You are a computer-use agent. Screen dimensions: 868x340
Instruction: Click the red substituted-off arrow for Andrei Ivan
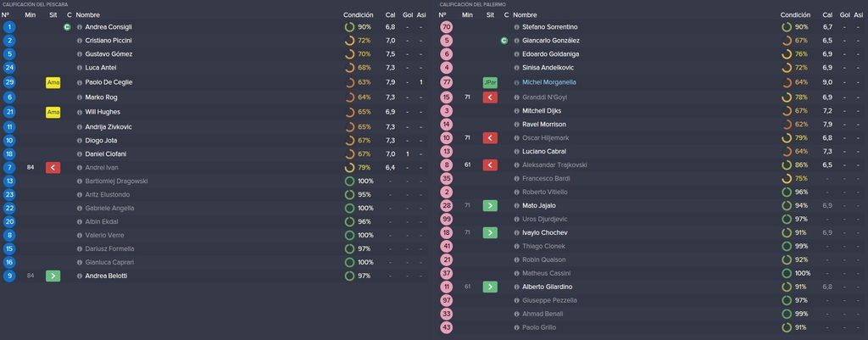click(53, 168)
